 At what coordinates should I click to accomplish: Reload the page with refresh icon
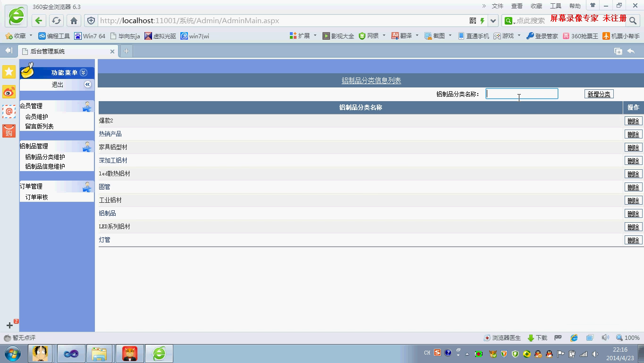(x=56, y=20)
